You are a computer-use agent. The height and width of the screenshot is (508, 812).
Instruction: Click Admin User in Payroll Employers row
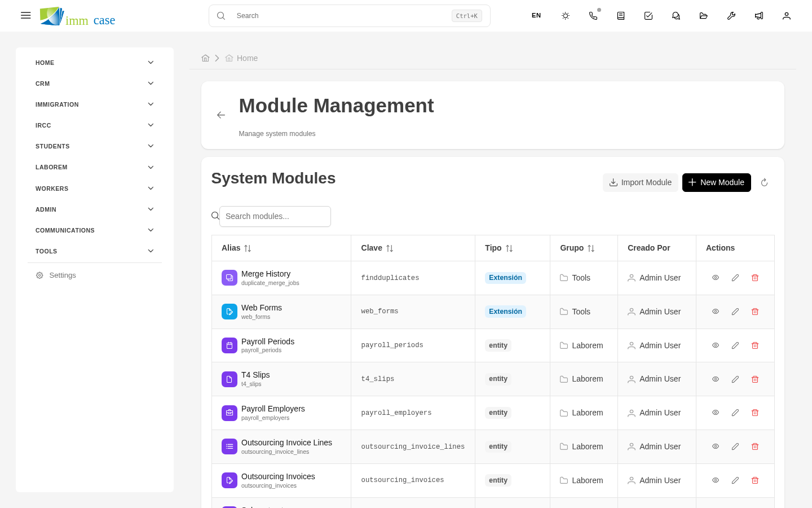pyautogui.click(x=654, y=413)
